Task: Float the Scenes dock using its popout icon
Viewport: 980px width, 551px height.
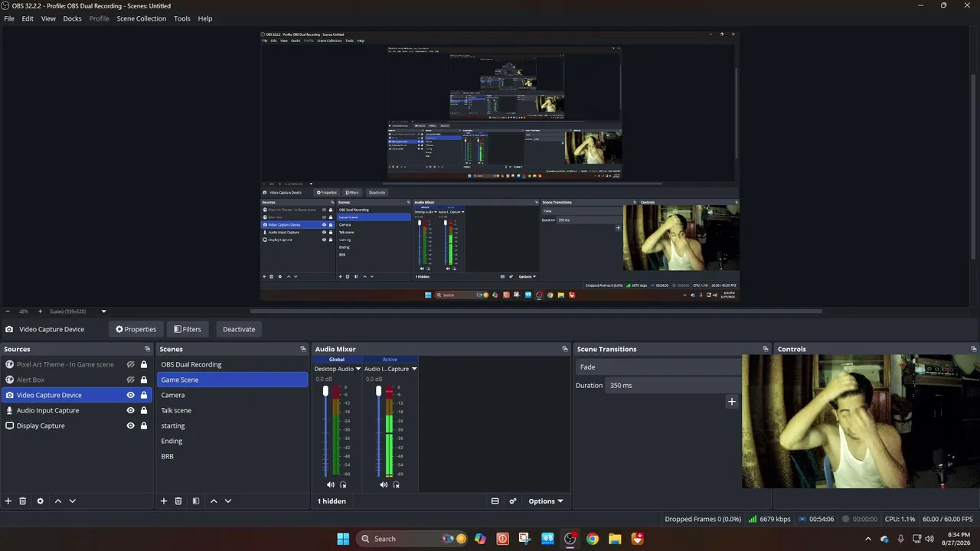Action: coord(303,349)
